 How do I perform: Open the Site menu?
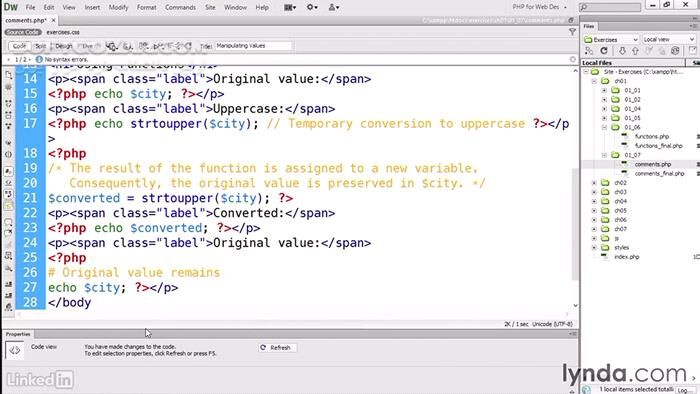click(210, 8)
